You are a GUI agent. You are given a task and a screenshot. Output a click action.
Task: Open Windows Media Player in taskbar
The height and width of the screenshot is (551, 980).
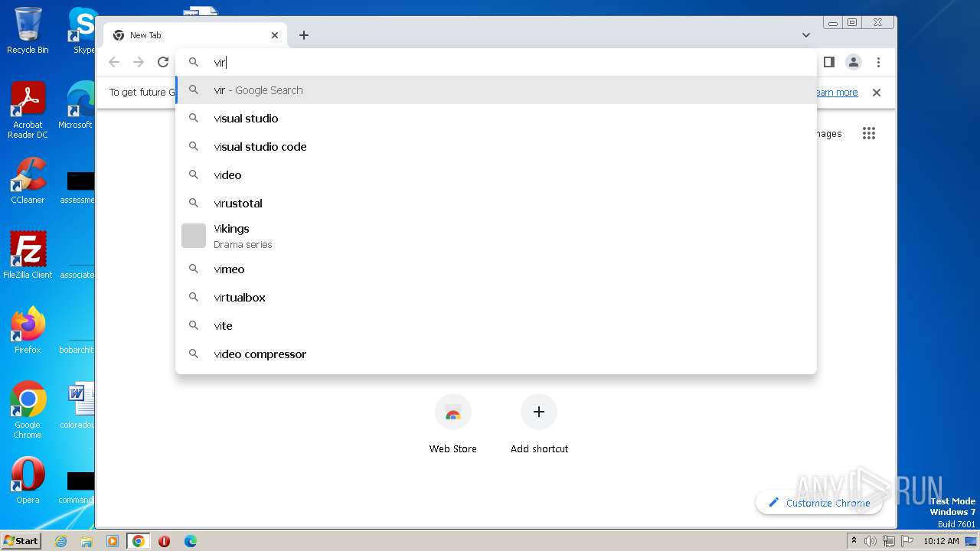(113, 541)
